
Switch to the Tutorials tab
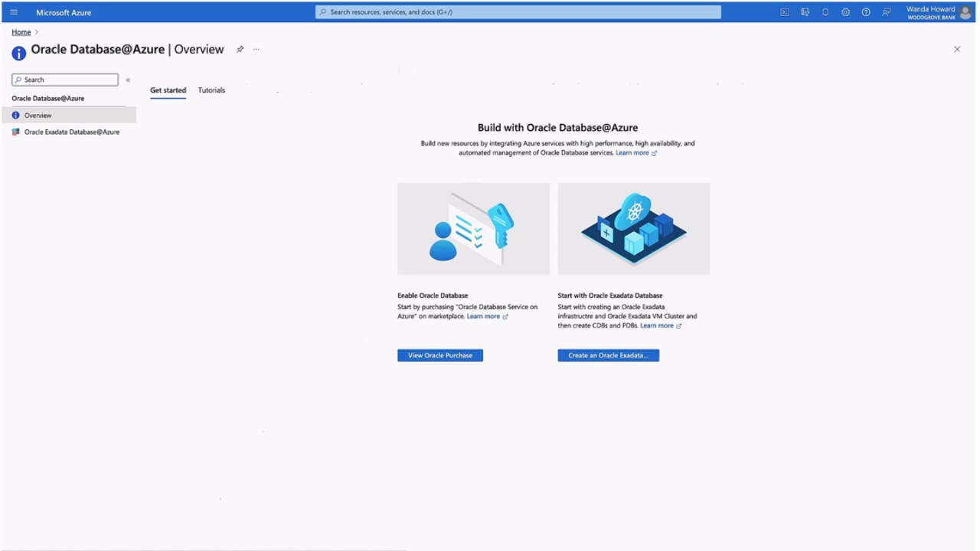coord(211,90)
